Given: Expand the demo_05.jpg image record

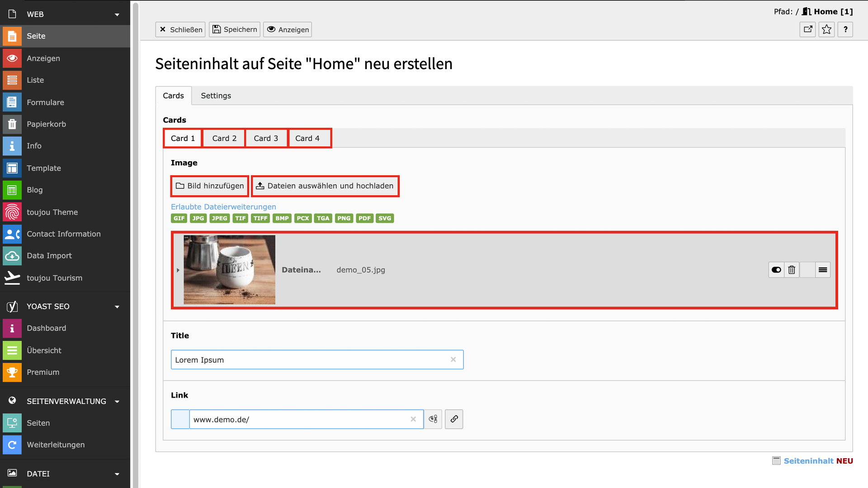Looking at the screenshot, I should pos(178,270).
